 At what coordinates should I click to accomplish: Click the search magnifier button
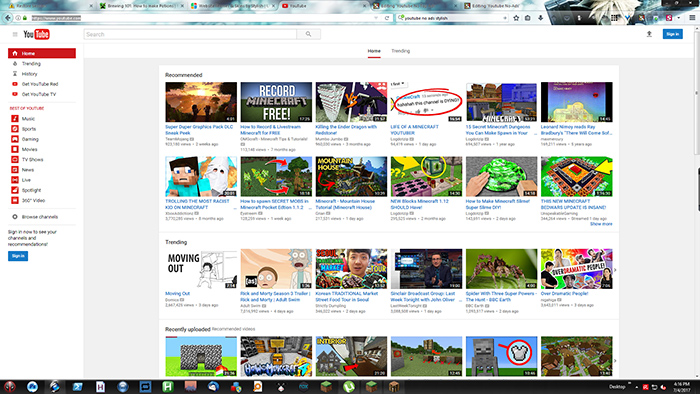tap(308, 34)
